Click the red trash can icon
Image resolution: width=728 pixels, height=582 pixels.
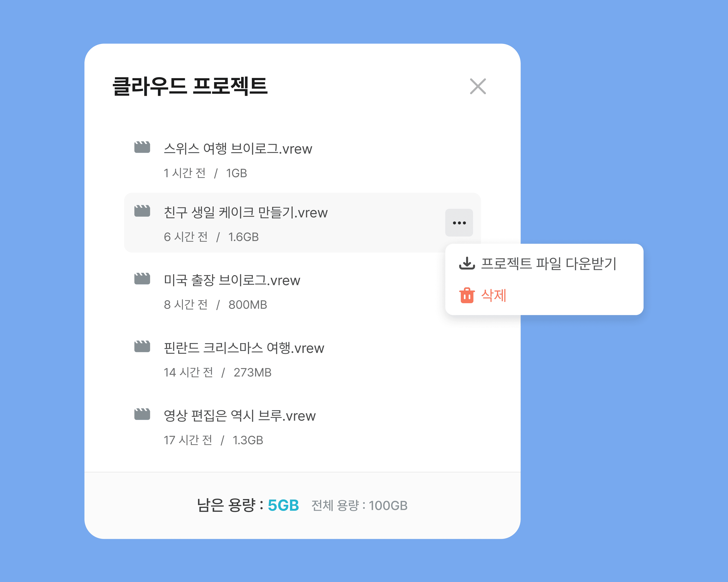coord(467,295)
